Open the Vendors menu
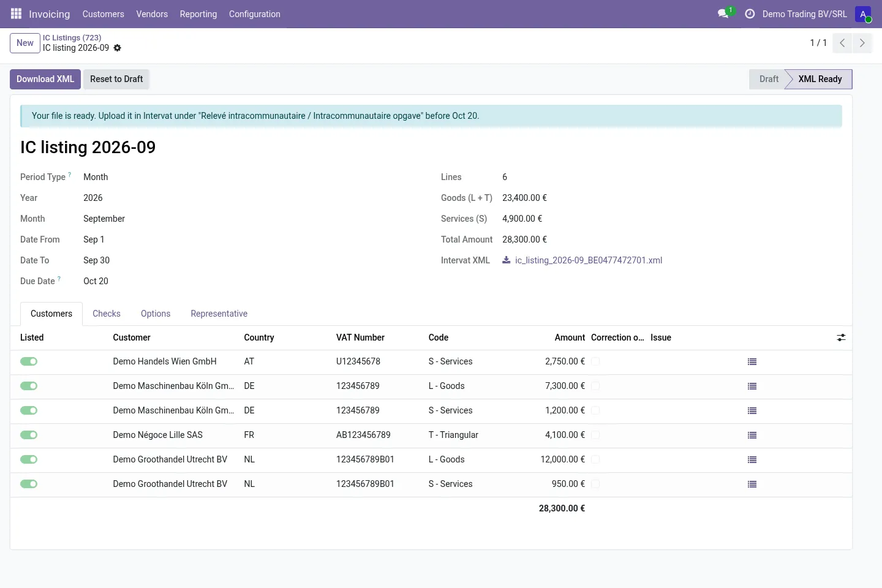The width and height of the screenshot is (882, 588). pyautogui.click(x=152, y=14)
